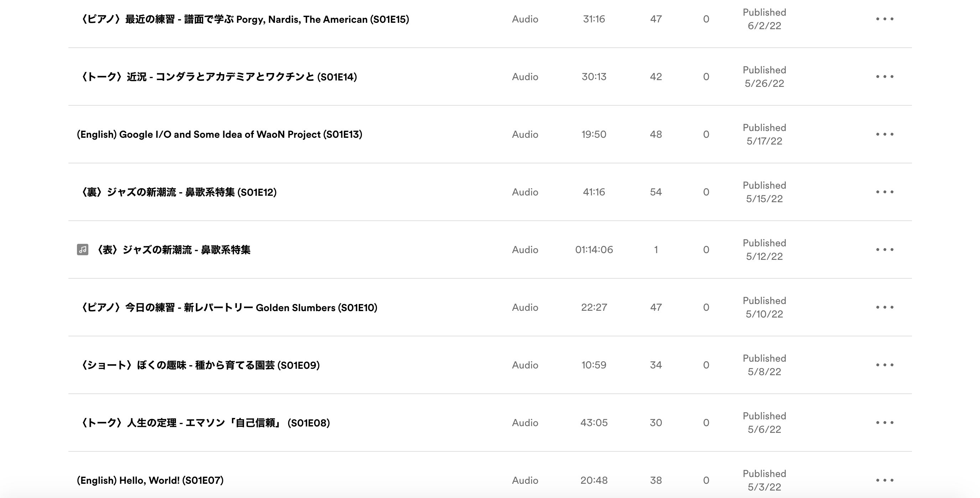The width and height of the screenshot is (980, 498).
Task: Show more options for episode S01E09
Action: pos(885,365)
